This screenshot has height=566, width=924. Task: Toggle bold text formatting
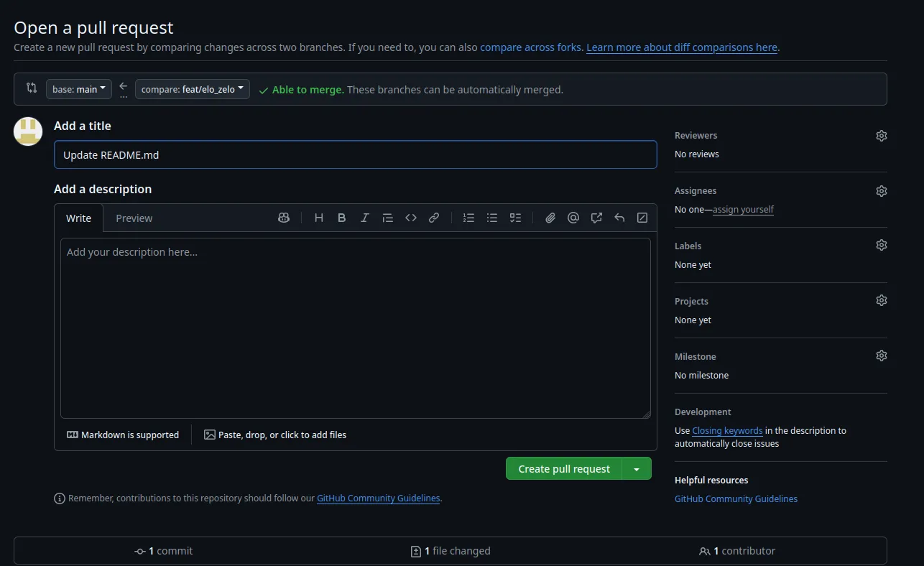(x=341, y=218)
